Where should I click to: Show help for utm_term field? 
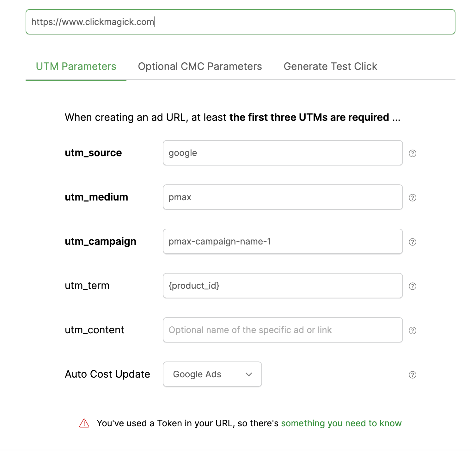[x=412, y=286]
